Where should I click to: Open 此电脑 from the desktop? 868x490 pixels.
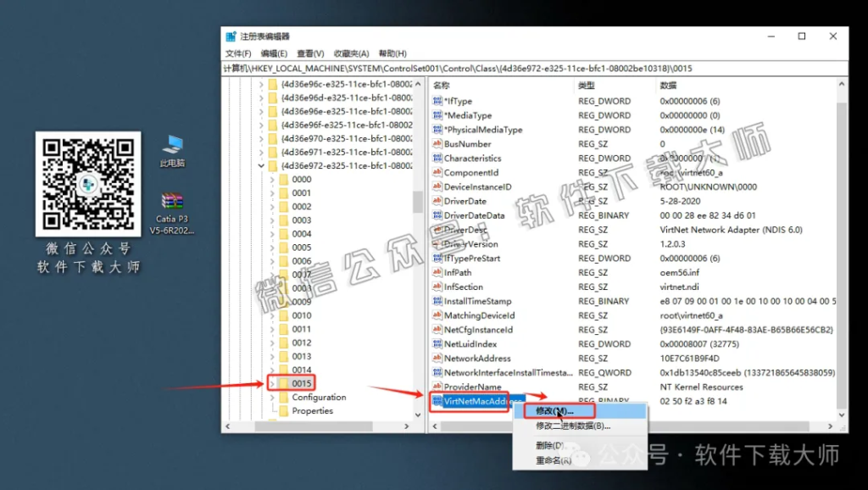pyautogui.click(x=170, y=142)
